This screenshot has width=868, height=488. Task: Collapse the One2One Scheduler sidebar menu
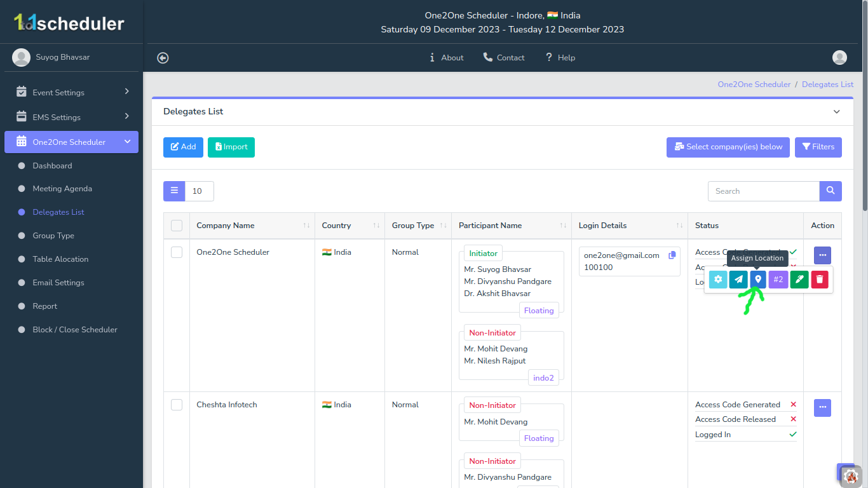pos(71,142)
